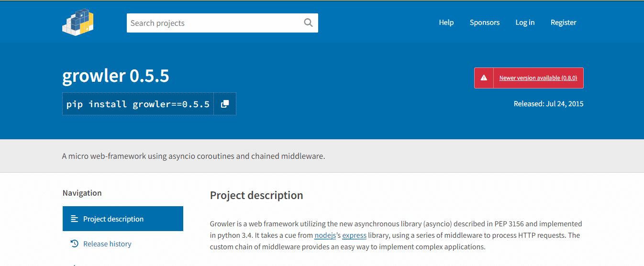The height and width of the screenshot is (266, 644).
Task: Open the Help page
Action: [x=446, y=22]
